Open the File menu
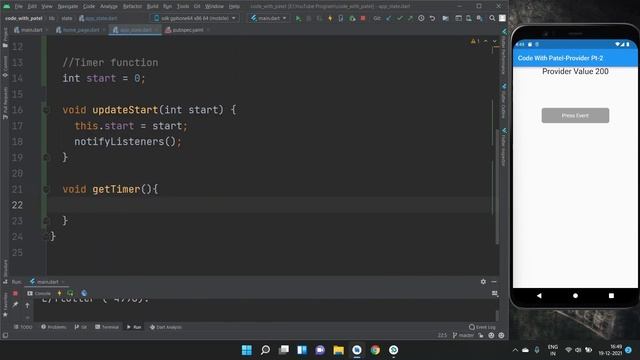Viewport: 640px width, 360px height. tap(19, 7)
